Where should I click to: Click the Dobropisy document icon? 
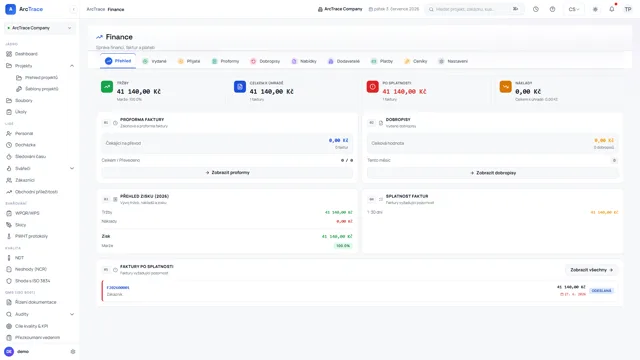tap(381, 122)
